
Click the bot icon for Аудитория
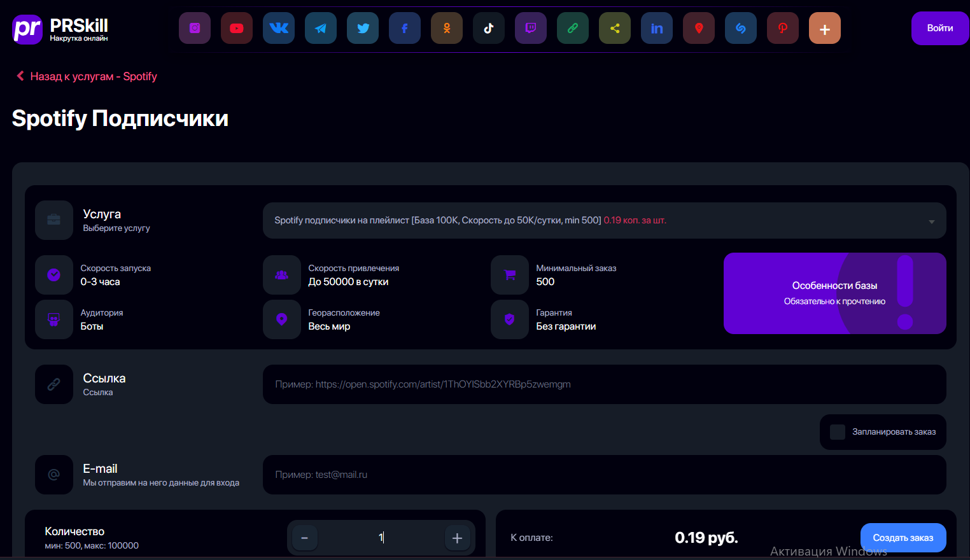[54, 319]
